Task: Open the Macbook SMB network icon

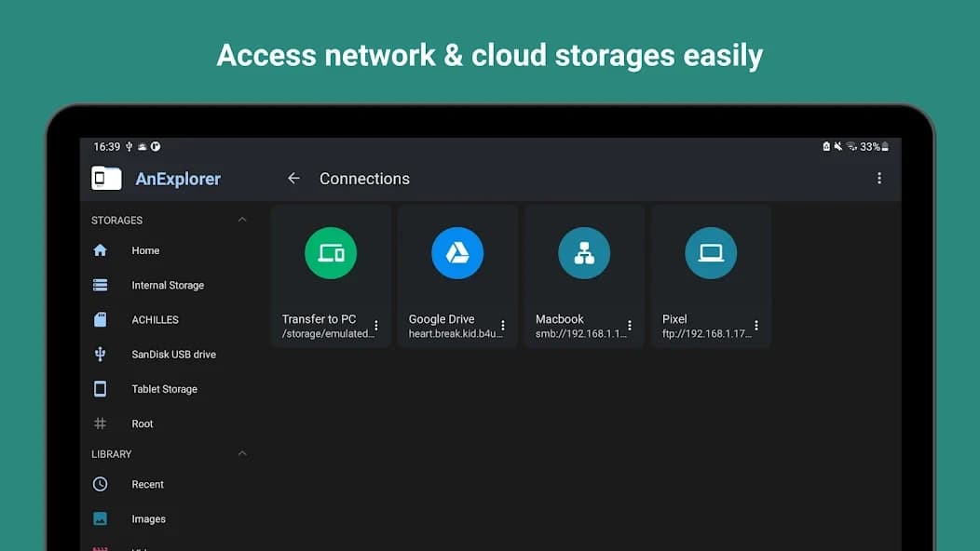Action: (584, 253)
